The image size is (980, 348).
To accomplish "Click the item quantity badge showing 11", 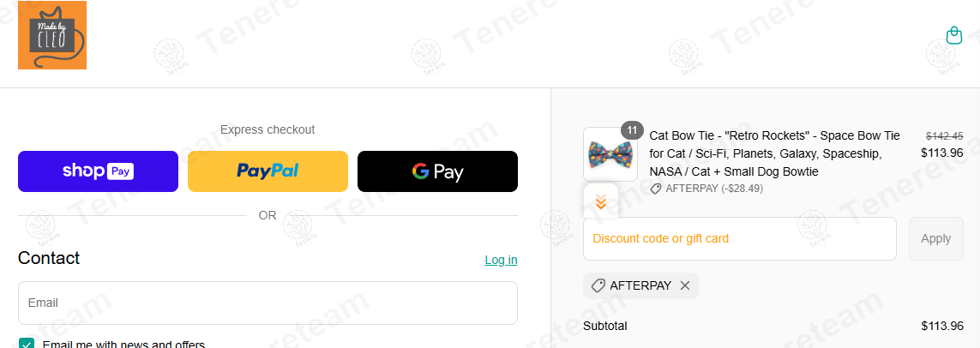I will (632, 130).
